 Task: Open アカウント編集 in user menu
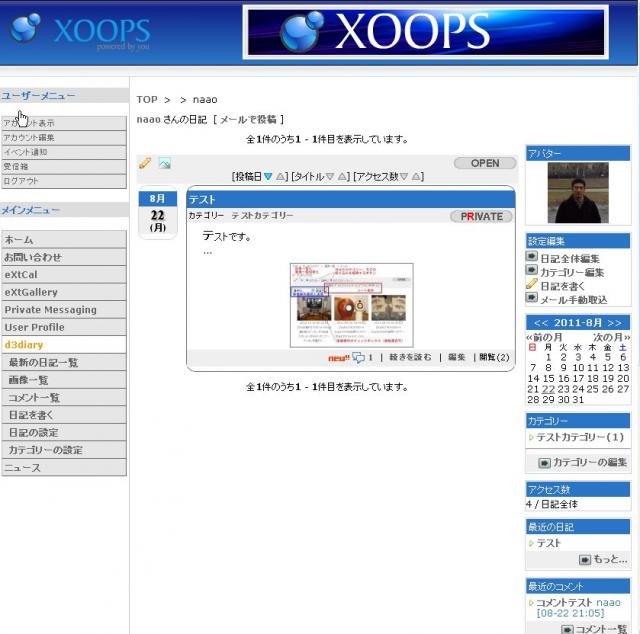[x=64, y=138]
